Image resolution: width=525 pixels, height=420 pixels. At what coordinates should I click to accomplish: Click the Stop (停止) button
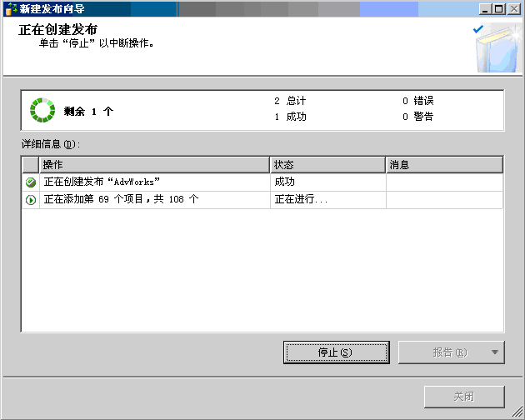point(336,352)
